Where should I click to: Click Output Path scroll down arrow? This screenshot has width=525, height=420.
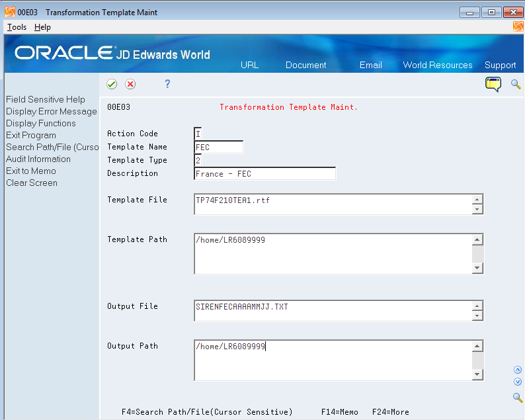click(477, 375)
